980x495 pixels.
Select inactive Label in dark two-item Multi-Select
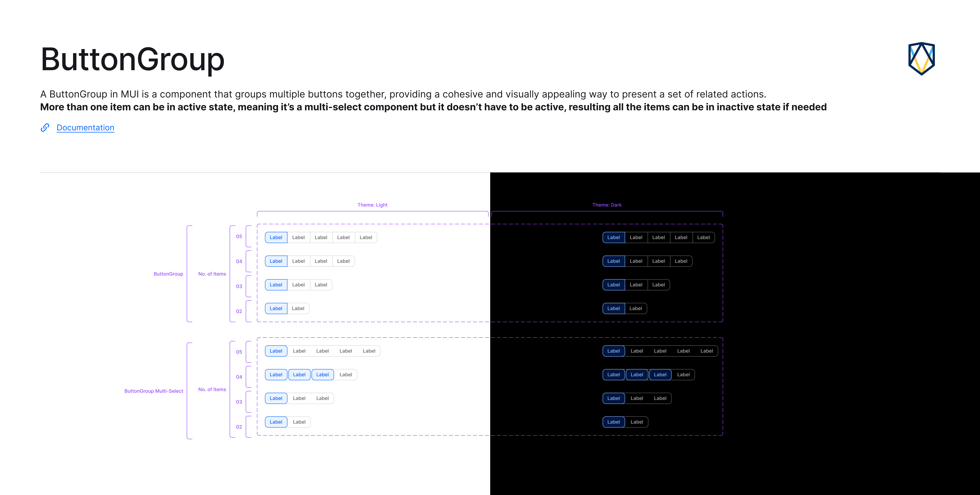click(637, 422)
